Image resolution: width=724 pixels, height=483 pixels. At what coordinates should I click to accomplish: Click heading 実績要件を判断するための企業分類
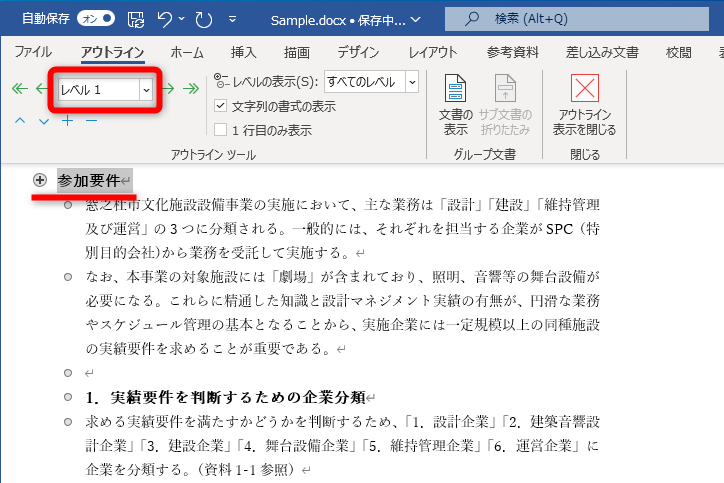click(x=238, y=397)
